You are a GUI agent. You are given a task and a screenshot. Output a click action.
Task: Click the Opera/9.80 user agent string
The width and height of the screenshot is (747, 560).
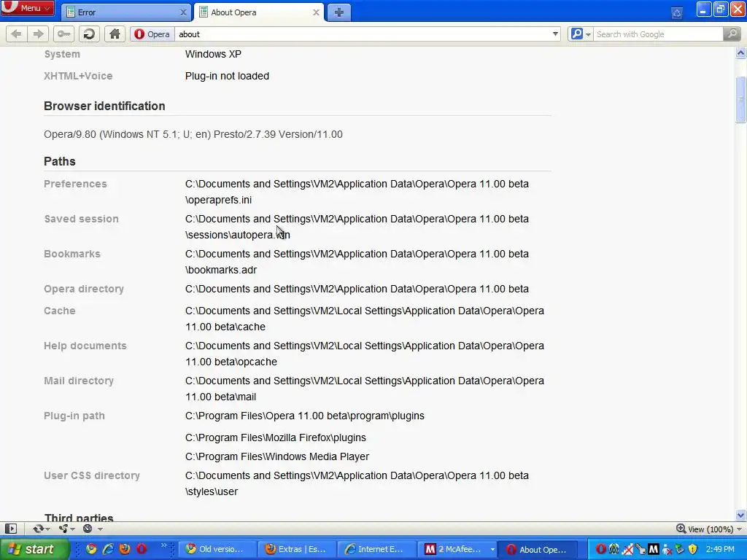193,134
